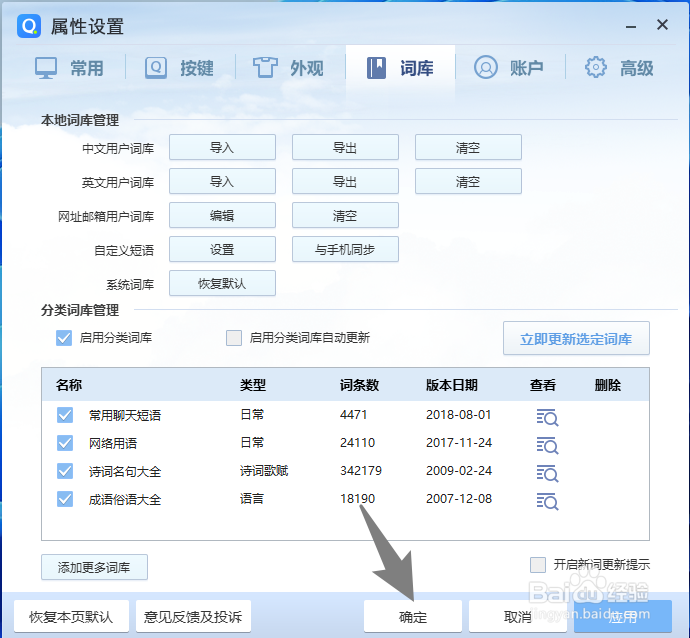Screen dimensions: 690x638
Task: Edit 网址邮箱用户词库 via 编辑
Action: pyautogui.click(x=222, y=215)
